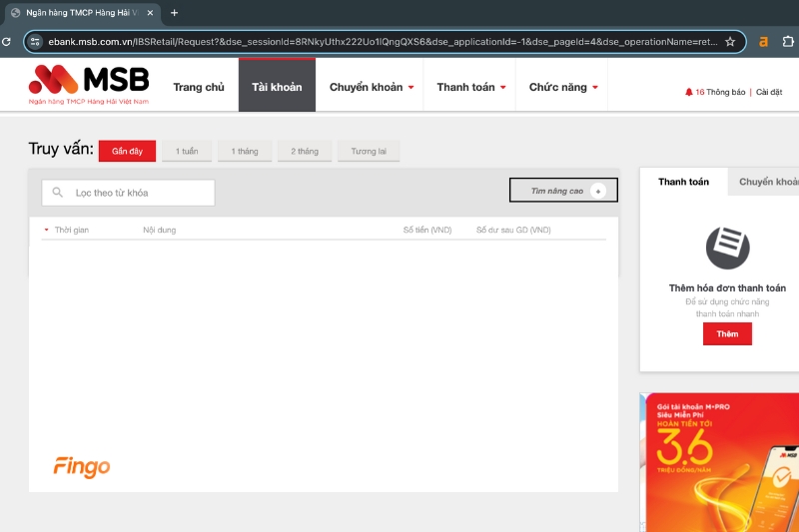Click the Fingo logo
The width and height of the screenshot is (799, 532).
[82, 467]
